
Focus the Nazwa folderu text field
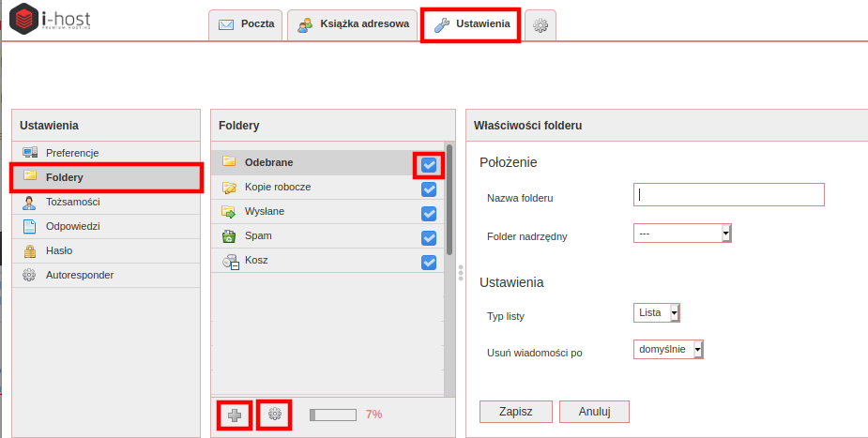tap(728, 195)
